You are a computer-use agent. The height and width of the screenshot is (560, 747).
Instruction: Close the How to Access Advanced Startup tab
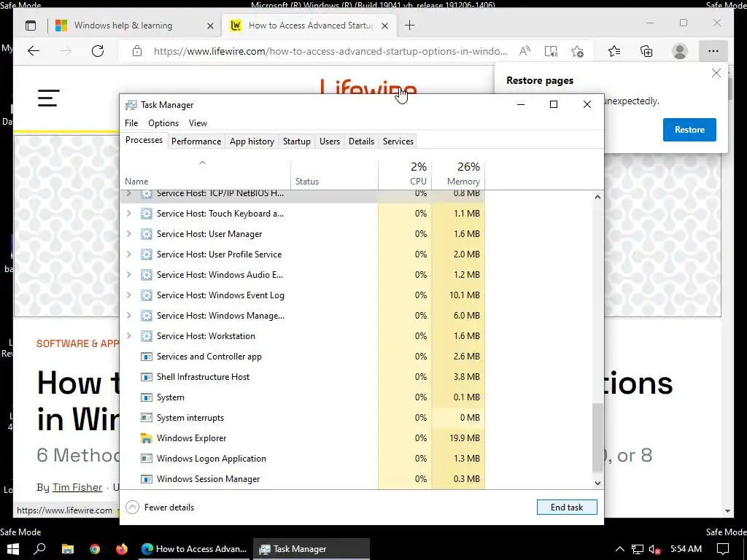point(385,26)
